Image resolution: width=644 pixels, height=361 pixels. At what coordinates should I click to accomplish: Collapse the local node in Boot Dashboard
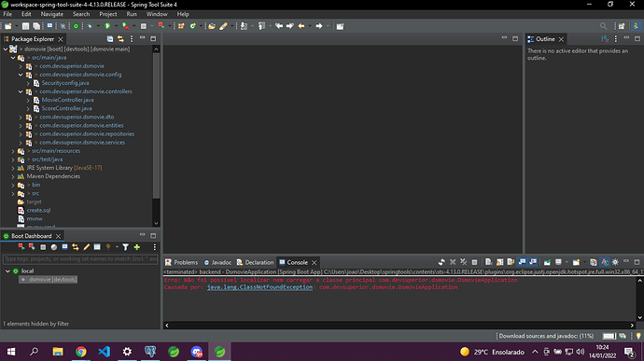point(7,271)
